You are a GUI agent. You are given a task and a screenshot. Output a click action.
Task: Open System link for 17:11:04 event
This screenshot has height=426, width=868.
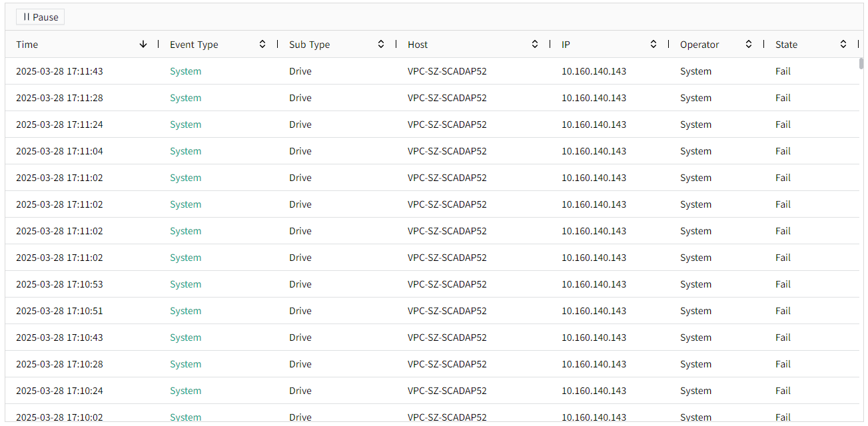pyautogui.click(x=185, y=151)
